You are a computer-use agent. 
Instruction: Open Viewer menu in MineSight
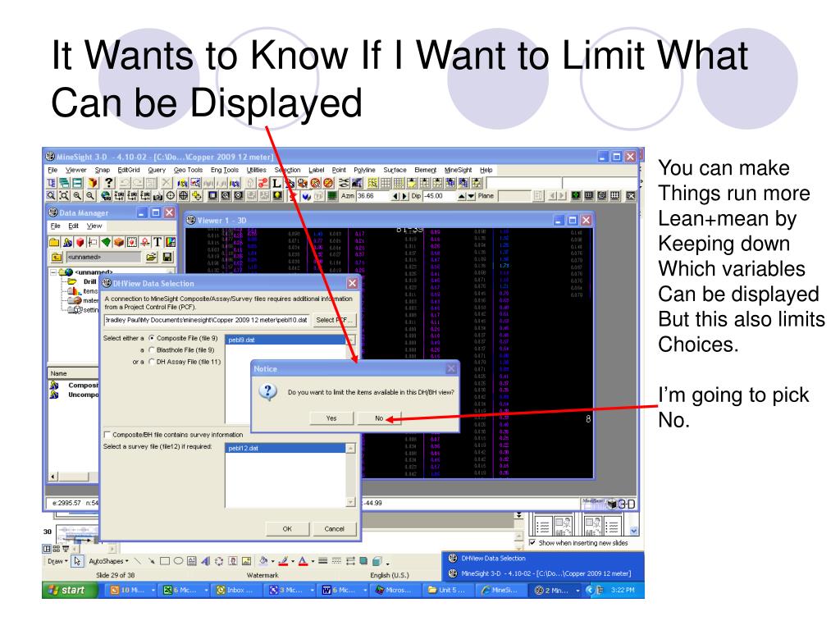[x=75, y=170]
